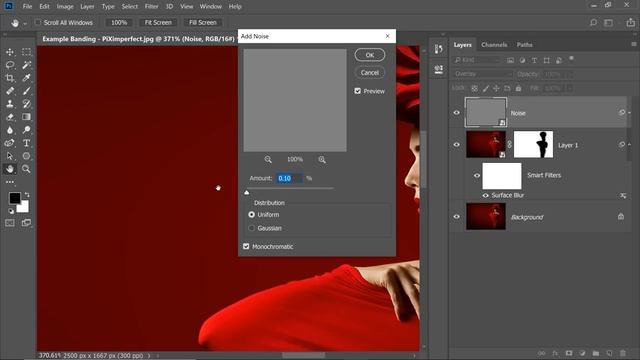Open the search icon in options bar
This screenshot has width=640, height=360.
[593, 23]
